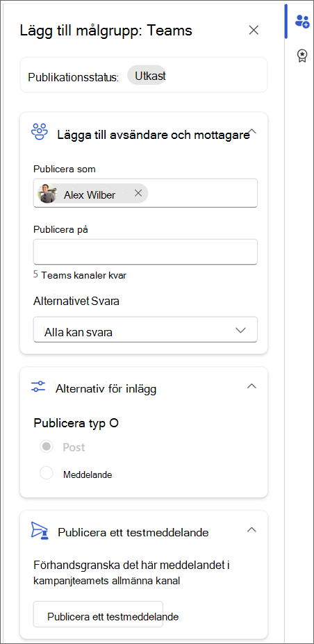Click the people group icon beside Lägga till avsändare
Viewport: 314px width, 644px height.
click(40, 132)
